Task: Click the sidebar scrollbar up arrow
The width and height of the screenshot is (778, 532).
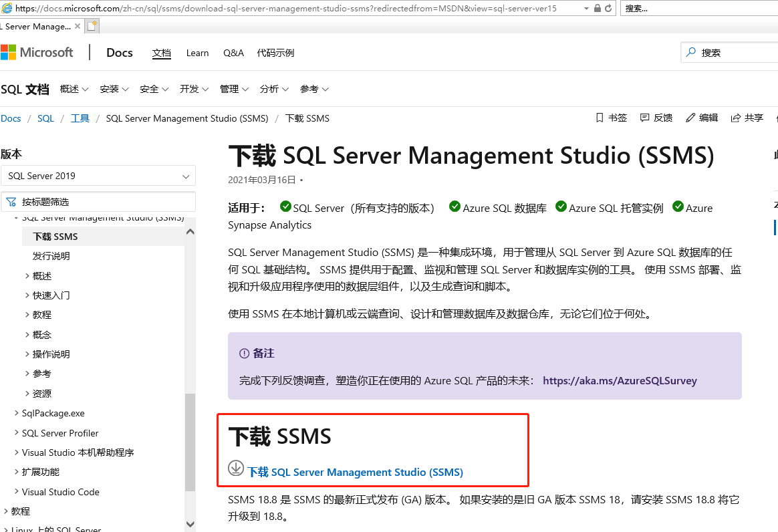Action: coord(190,232)
